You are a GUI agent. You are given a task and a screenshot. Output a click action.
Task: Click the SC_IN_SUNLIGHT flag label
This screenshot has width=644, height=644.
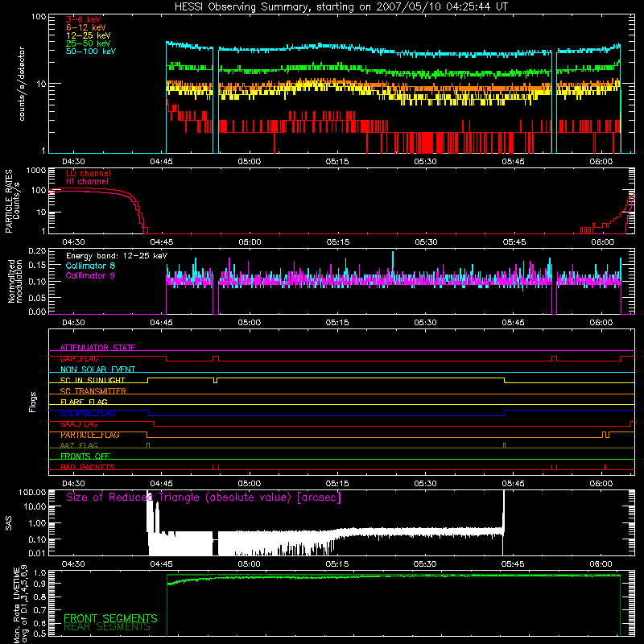tap(93, 380)
